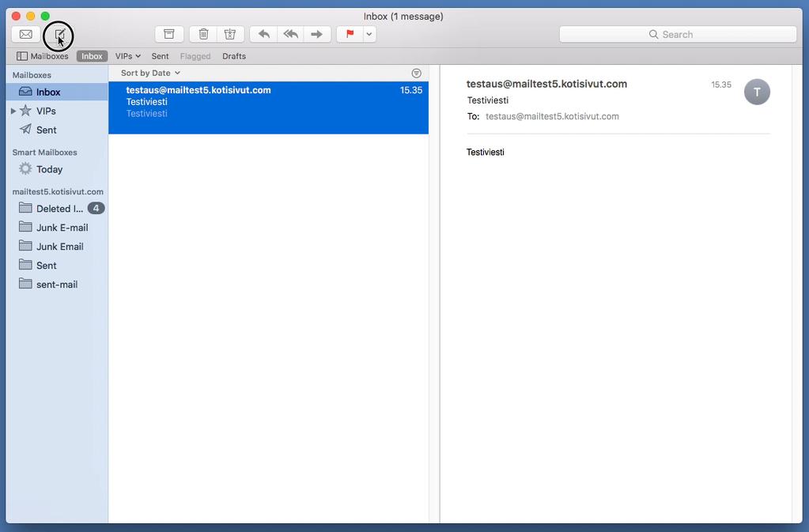Viewport: 809px width, 532px height.
Task: Click the unread count badge 4
Action: (x=96, y=209)
